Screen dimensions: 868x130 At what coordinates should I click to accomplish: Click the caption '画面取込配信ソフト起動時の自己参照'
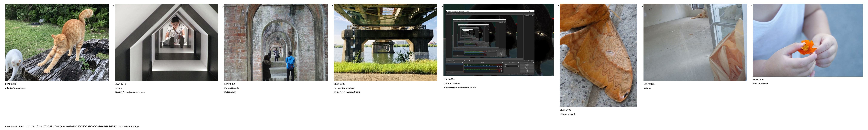coord(460,88)
